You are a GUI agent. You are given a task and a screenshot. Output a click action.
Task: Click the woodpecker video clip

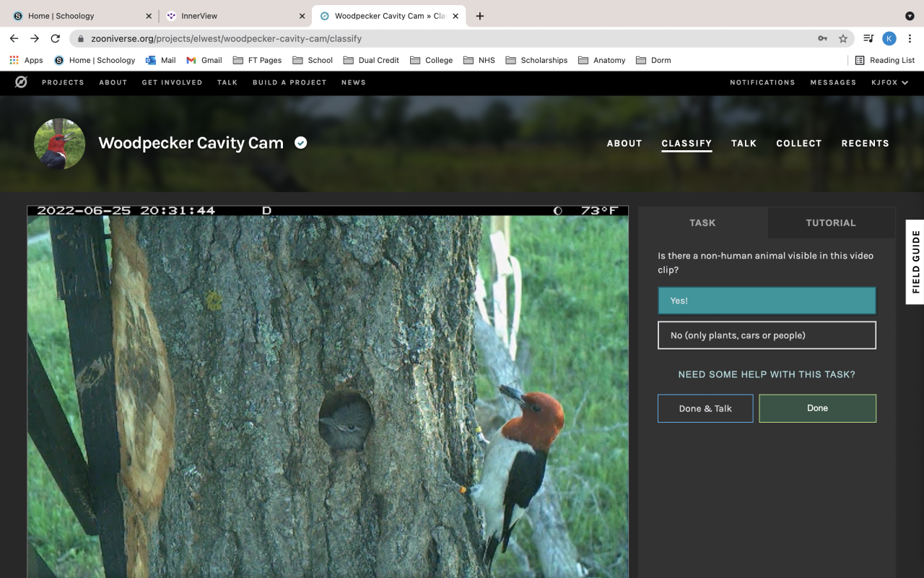(328, 392)
